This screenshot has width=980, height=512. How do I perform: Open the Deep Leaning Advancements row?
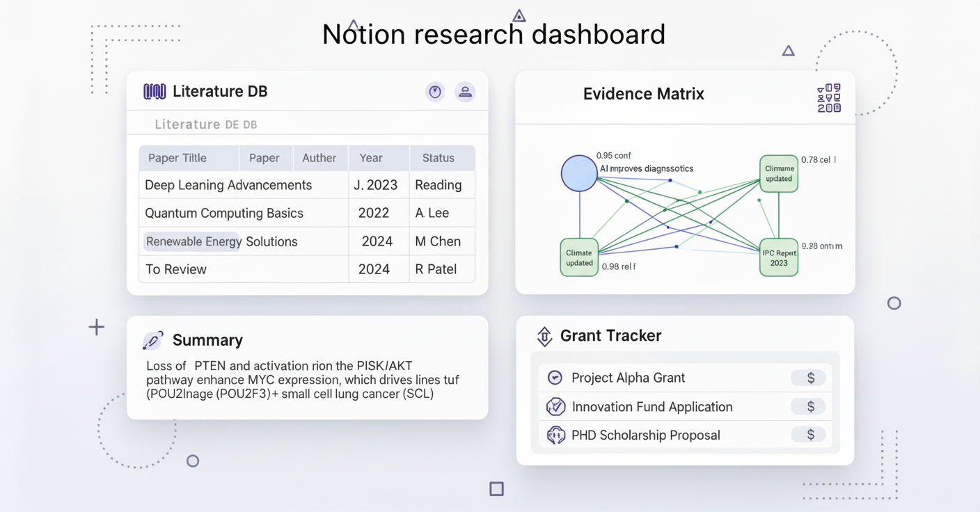[x=228, y=185]
